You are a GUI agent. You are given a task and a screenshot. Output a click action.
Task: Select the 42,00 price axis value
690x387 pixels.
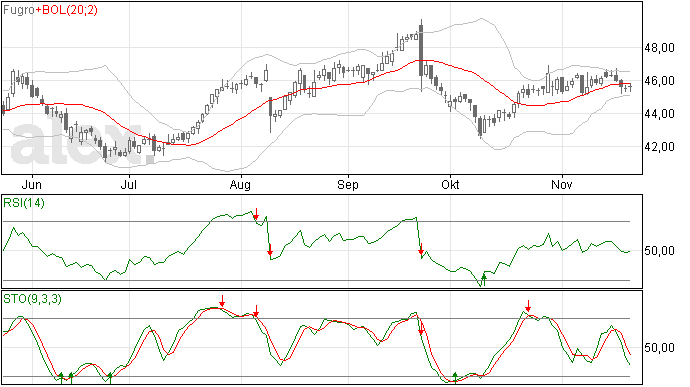(x=659, y=147)
